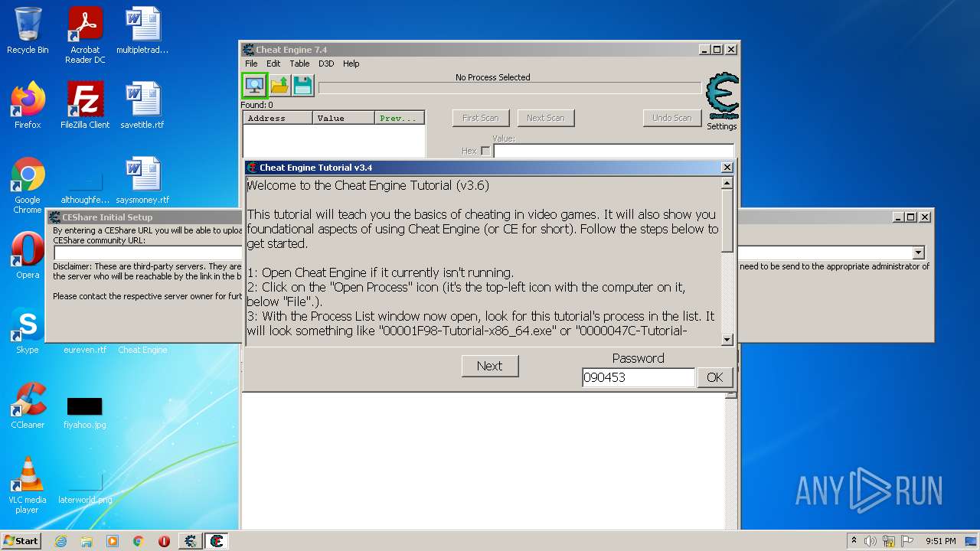The image size is (980, 551).
Task: Click the Value column header
Action: coord(344,118)
